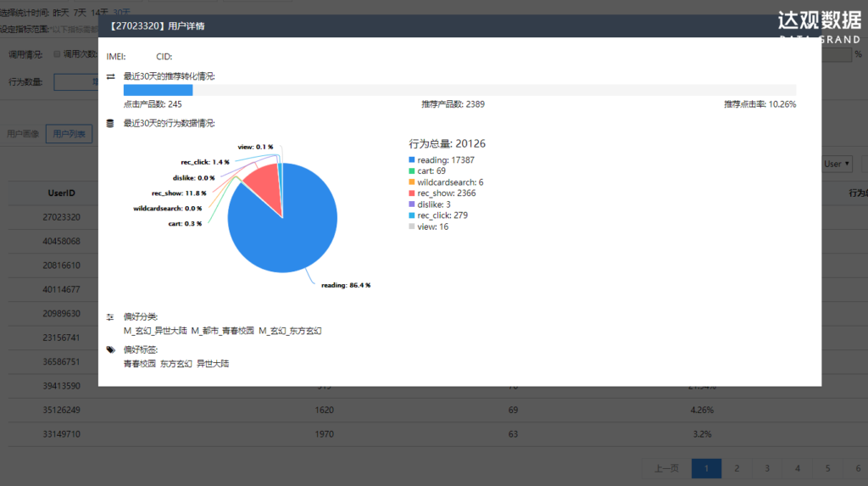Open the User dropdown selector
Image resolution: width=868 pixels, height=486 pixels.
837,164
